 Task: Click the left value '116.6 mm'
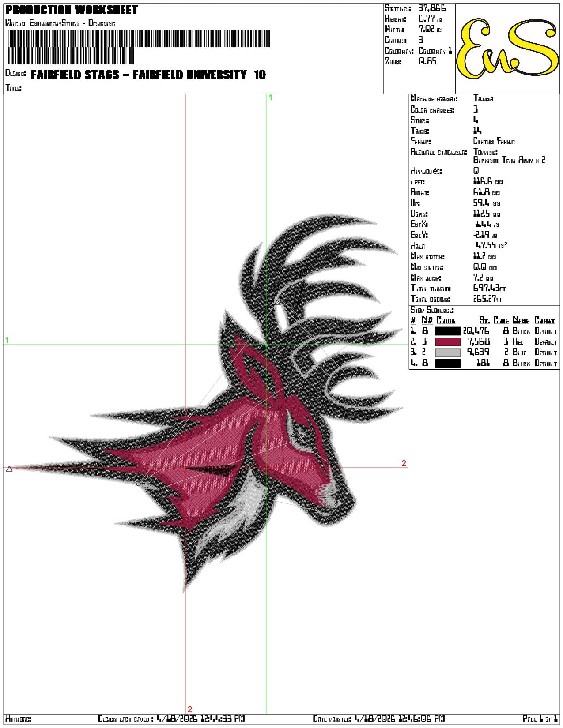488,182
